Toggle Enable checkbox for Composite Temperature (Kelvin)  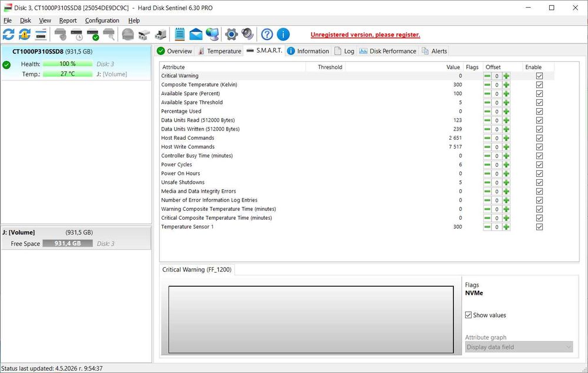[x=539, y=85]
